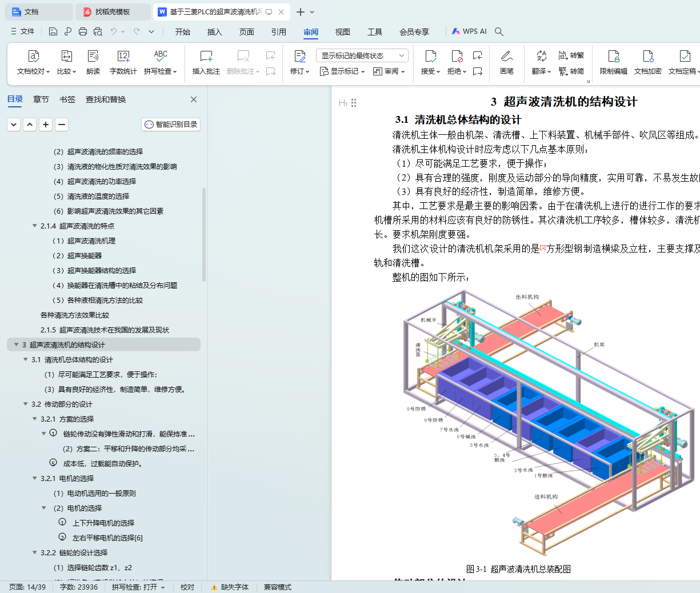Click the print icon in quick toolbar
This screenshot has height=593, width=700.
tap(83, 31)
